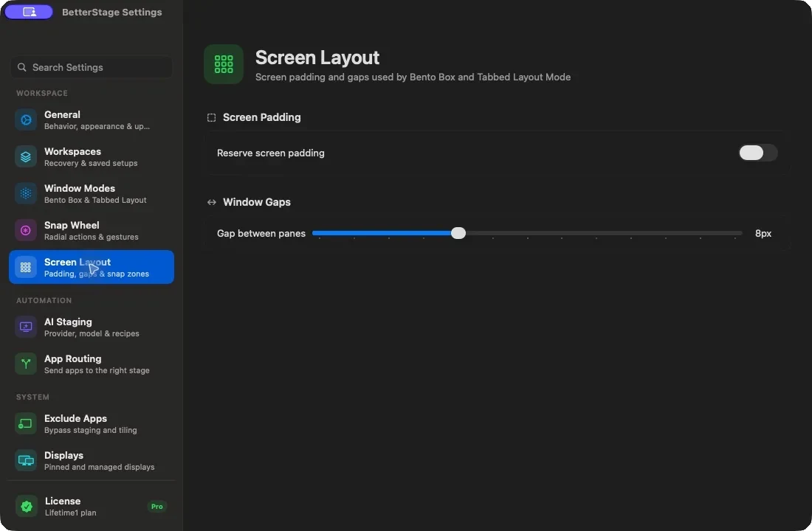The width and height of the screenshot is (812, 531).
Task: Open the Exclude Apps section
Action: coord(91,424)
